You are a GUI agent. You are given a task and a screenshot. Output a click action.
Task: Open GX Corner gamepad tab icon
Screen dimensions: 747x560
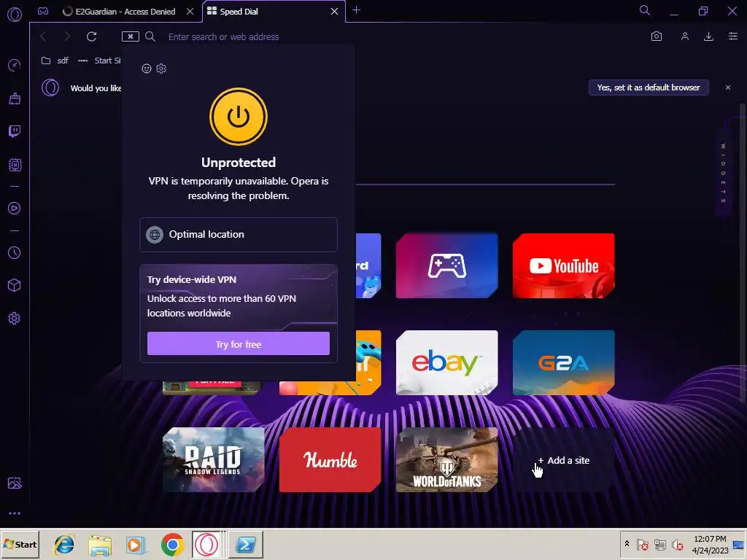coord(43,11)
